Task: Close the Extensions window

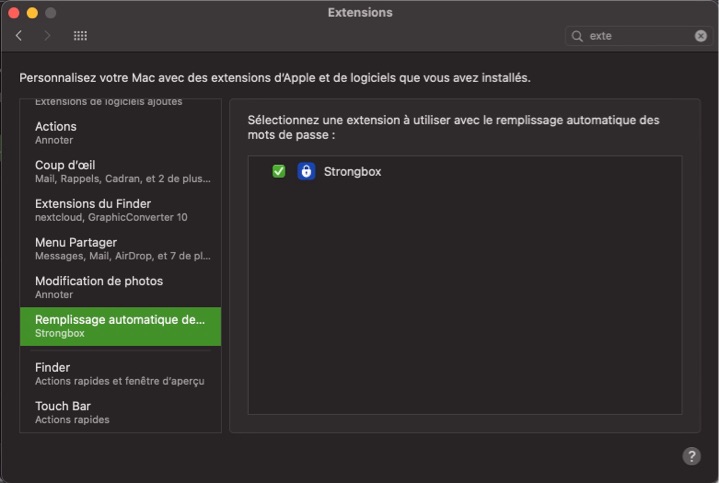Action: point(13,13)
